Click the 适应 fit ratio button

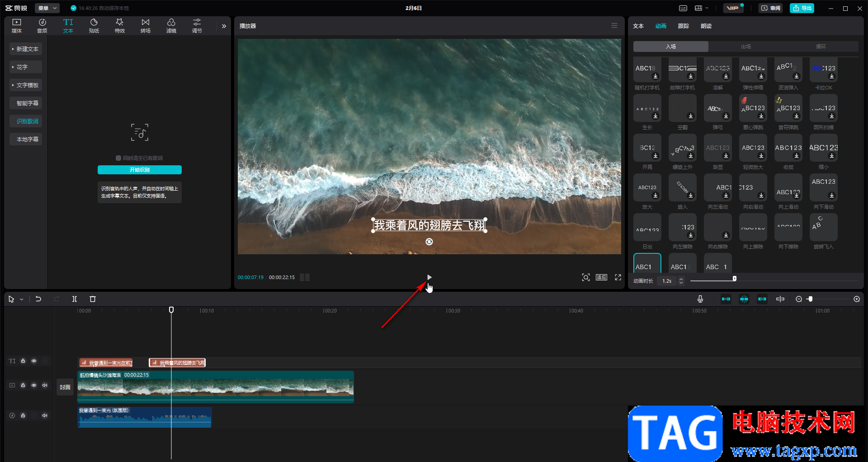[x=601, y=277]
